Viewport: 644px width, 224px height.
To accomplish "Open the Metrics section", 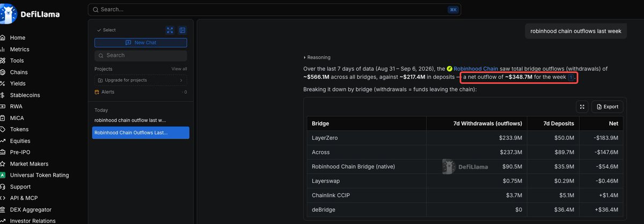I will [x=19, y=49].
